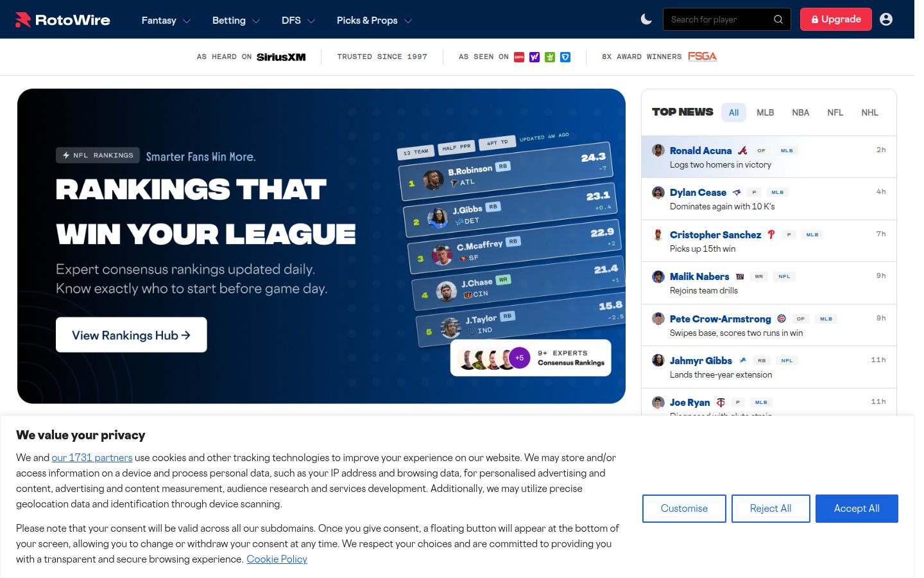Click the Twins logo beside Joe Ryan
The height and width of the screenshot is (578, 924).
point(721,403)
